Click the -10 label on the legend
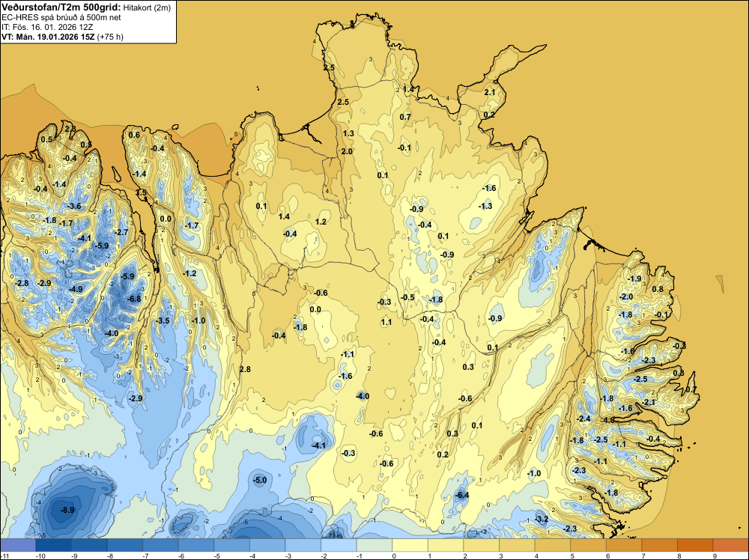Screen dimensions: 749x560 (40, 556)
